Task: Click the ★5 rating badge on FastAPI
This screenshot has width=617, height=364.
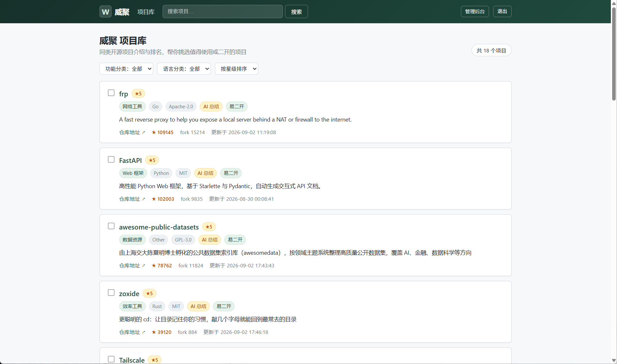Action: click(152, 160)
